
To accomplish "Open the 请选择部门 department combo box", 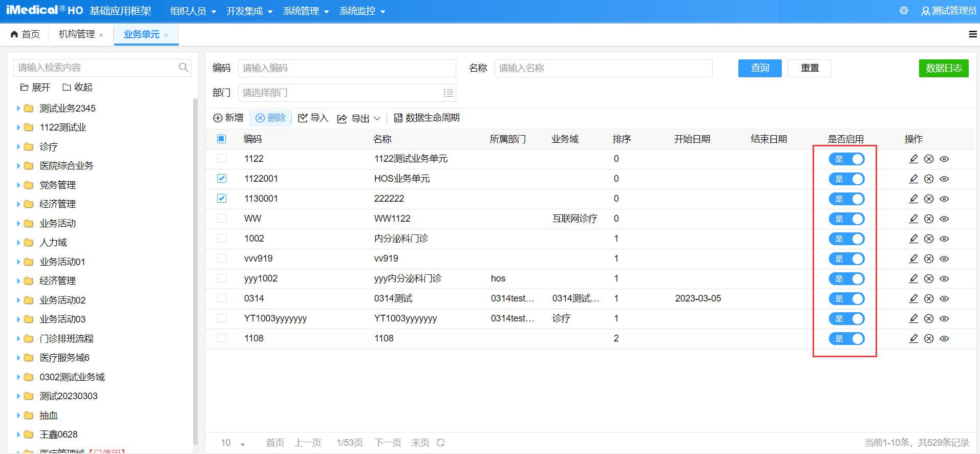I will pyautogui.click(x=347, y=93).
